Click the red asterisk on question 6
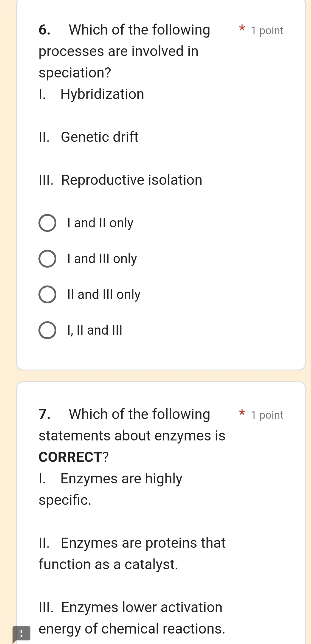This screenshot has width=311, height=644. 242,29
